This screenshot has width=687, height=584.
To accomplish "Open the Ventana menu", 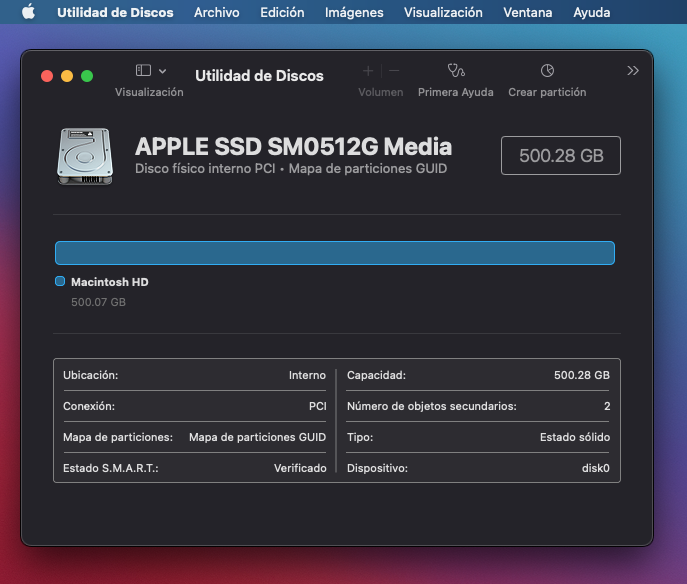I will click(x=528, y=12).
